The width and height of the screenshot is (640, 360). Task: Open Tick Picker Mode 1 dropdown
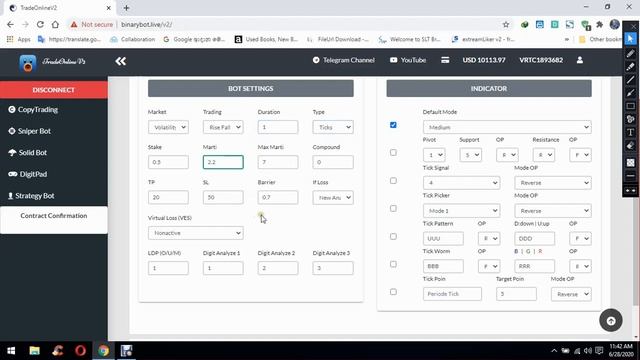(461, 211)
